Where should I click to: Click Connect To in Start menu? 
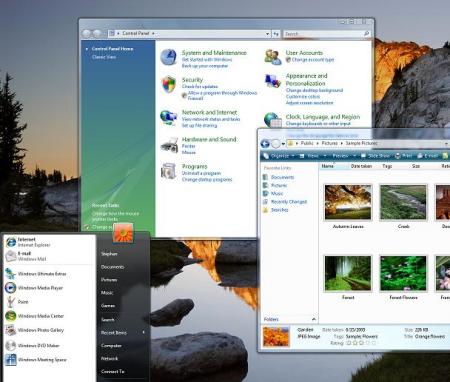[113, 371]
